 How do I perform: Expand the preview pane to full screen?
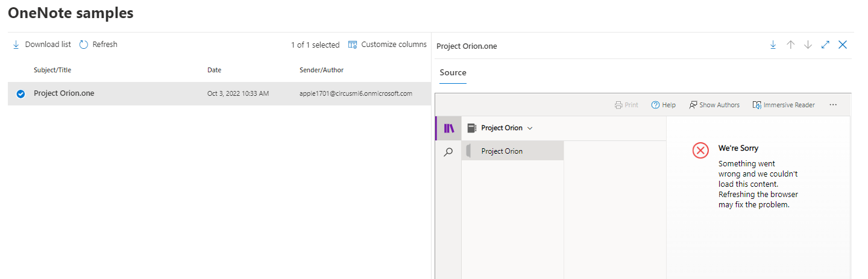click(x=826, y=45)
